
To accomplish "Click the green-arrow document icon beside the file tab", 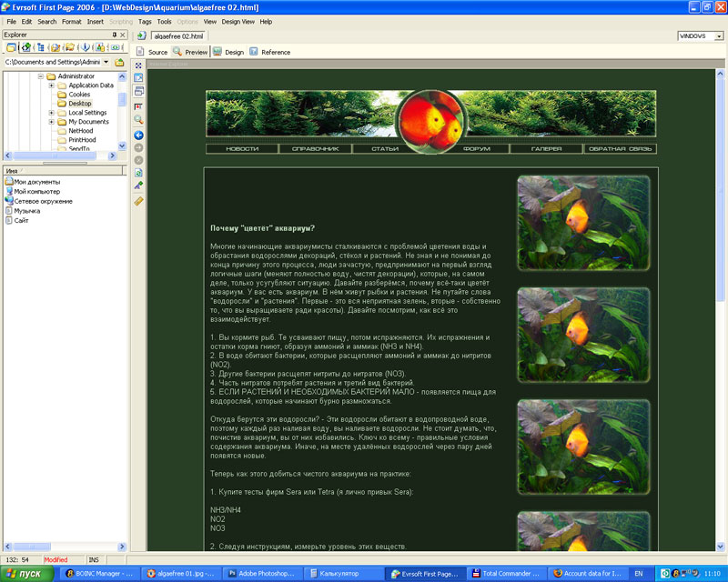I will click(x=142, y=35).
